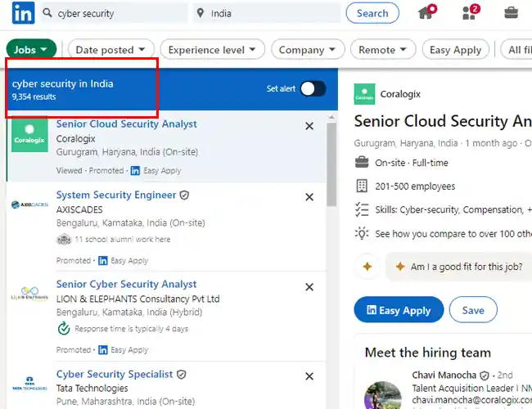Dismiss the Cyber Security Specialist listing
The height and width of the screenshot is (409, 532).
point(309,376)
